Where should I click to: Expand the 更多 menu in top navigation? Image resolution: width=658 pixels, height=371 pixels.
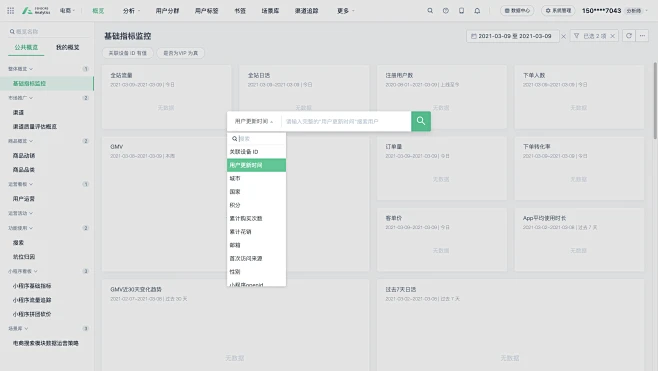[x=345, y=10]
